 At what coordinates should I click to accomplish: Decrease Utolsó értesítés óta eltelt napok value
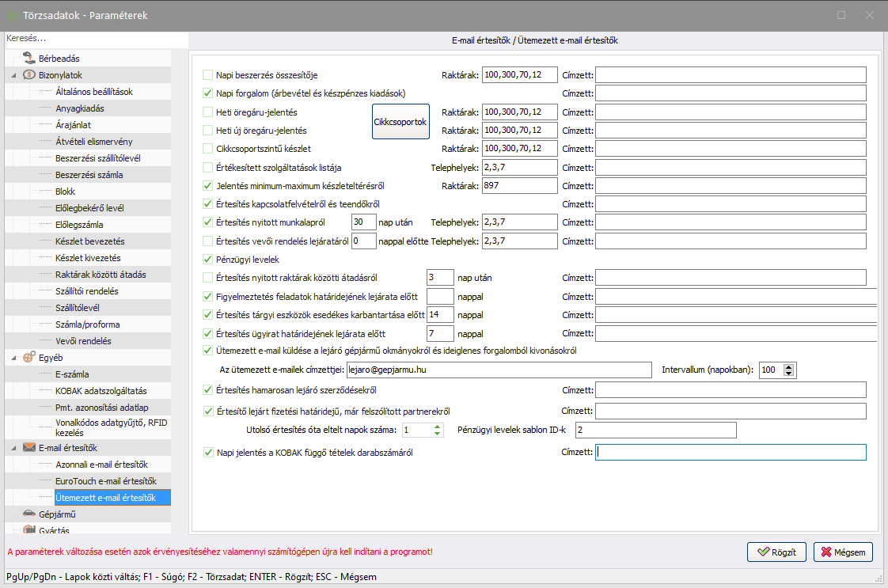tap(437, 434)
